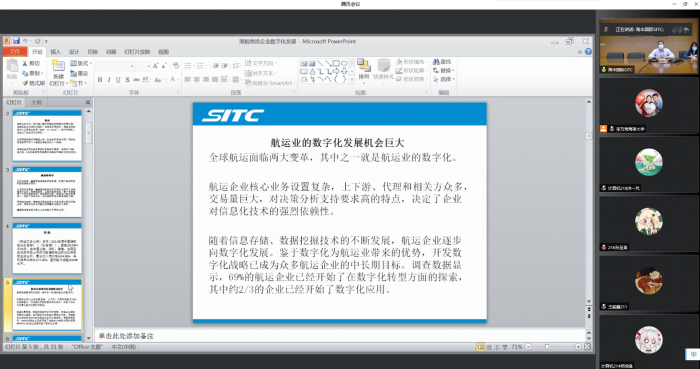This screenshot has height=369, width=700.
Task: Open 快速样式 (Quick Styles) gallery
Action: pos(383,70)
